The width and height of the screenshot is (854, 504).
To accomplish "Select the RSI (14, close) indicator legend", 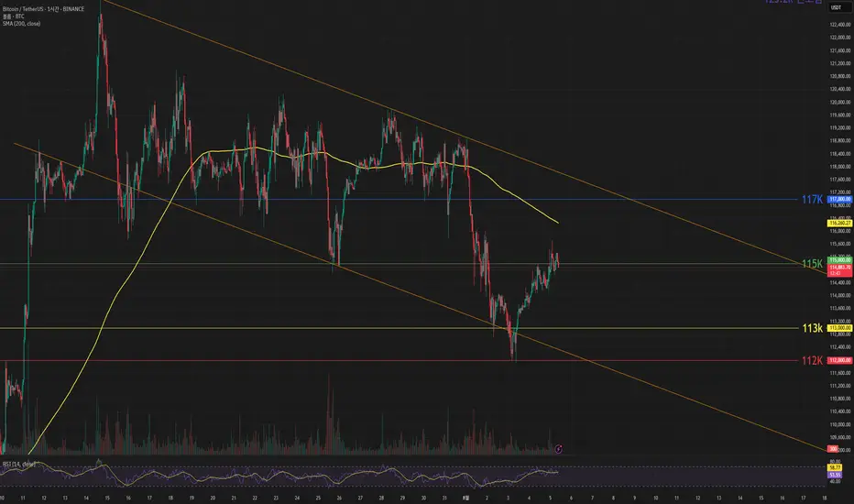I will [x=19, y=465].
